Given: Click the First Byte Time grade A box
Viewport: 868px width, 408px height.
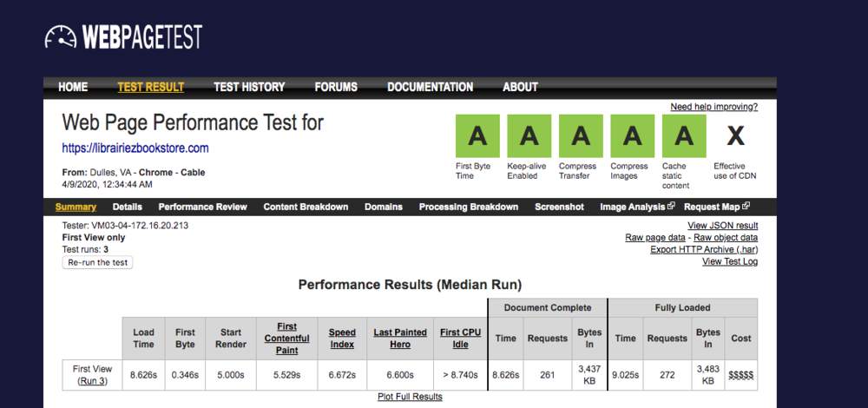Looking at the screenshot, I should pos(477,135).
